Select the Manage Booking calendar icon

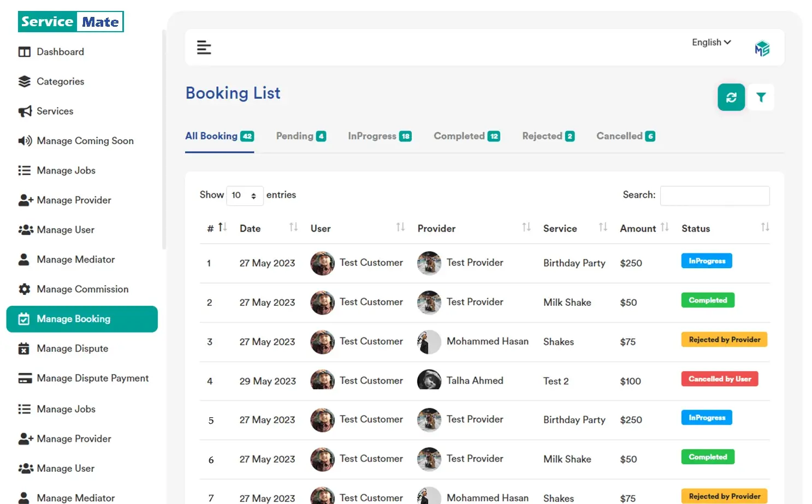coord(24,318)
